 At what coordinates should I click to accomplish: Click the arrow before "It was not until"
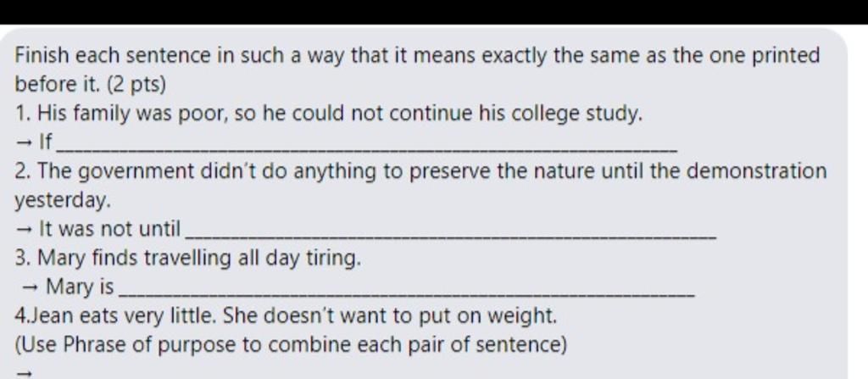click(x=25, y=229)
